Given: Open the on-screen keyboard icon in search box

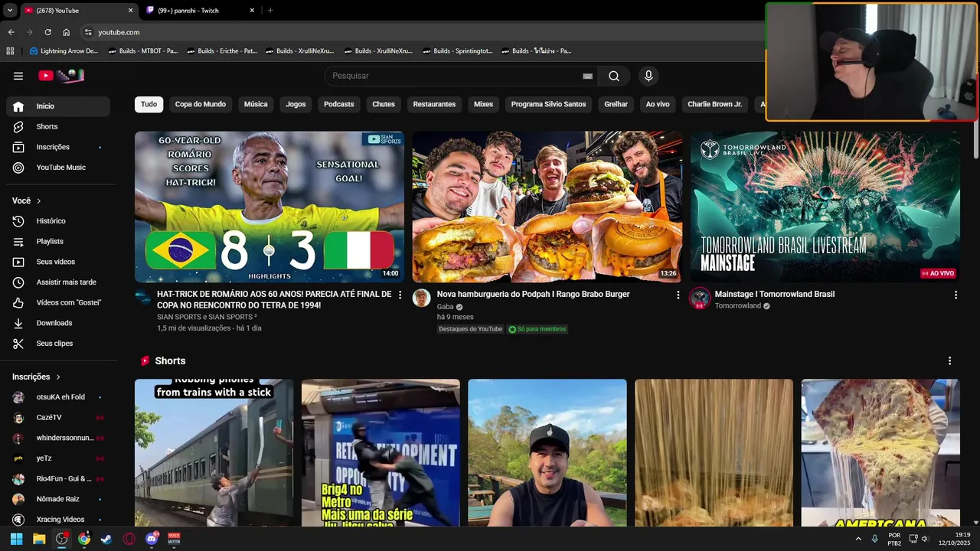Looking at the screenshot, I should tap(587, 76).
